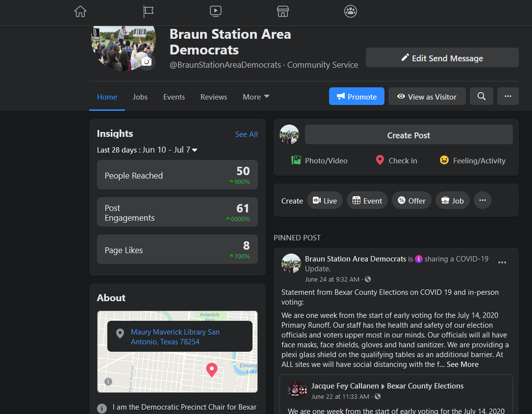
Task: Click See All insights link
Action: 246,135
